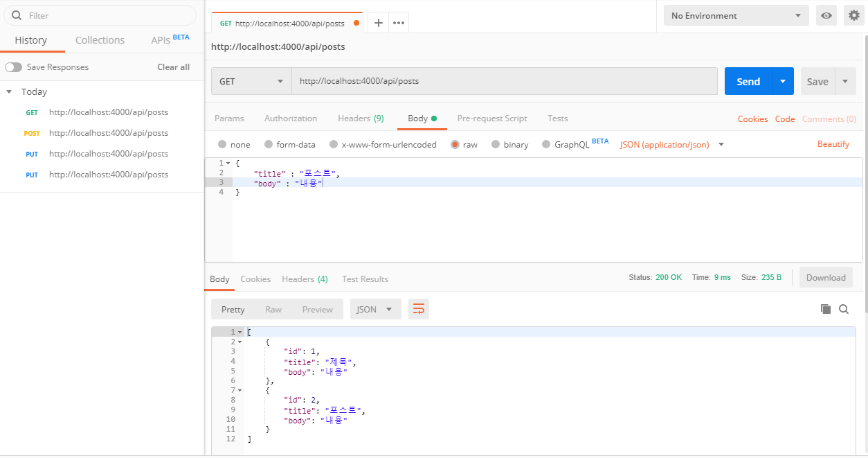868x458 pixels.
Task: Open the Pre-request Script tab
Action: pos(492,118)
